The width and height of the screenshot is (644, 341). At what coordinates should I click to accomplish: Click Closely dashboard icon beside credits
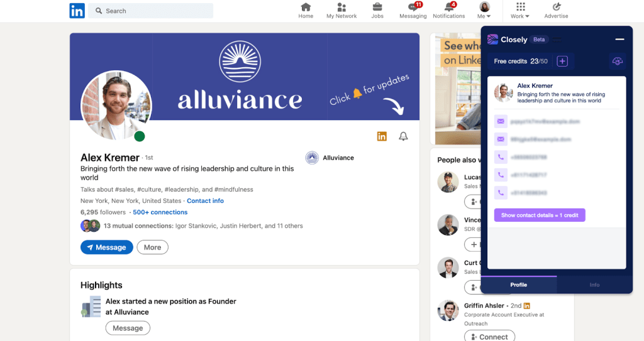pyautogui.click(x=618, y=61)
